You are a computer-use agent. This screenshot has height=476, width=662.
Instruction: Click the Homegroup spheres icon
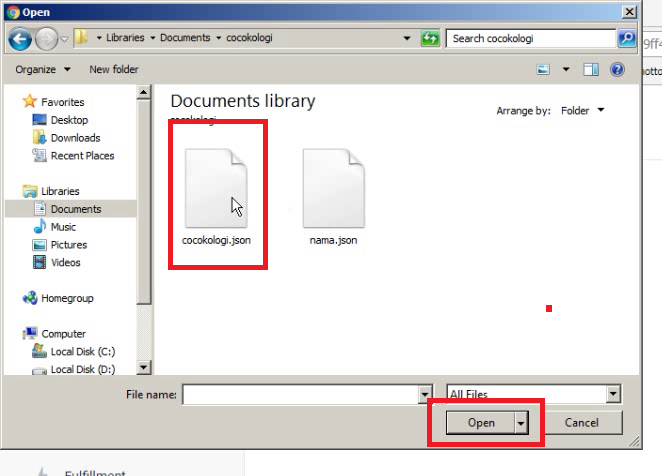pyautogui.click(x=30, y=298)
